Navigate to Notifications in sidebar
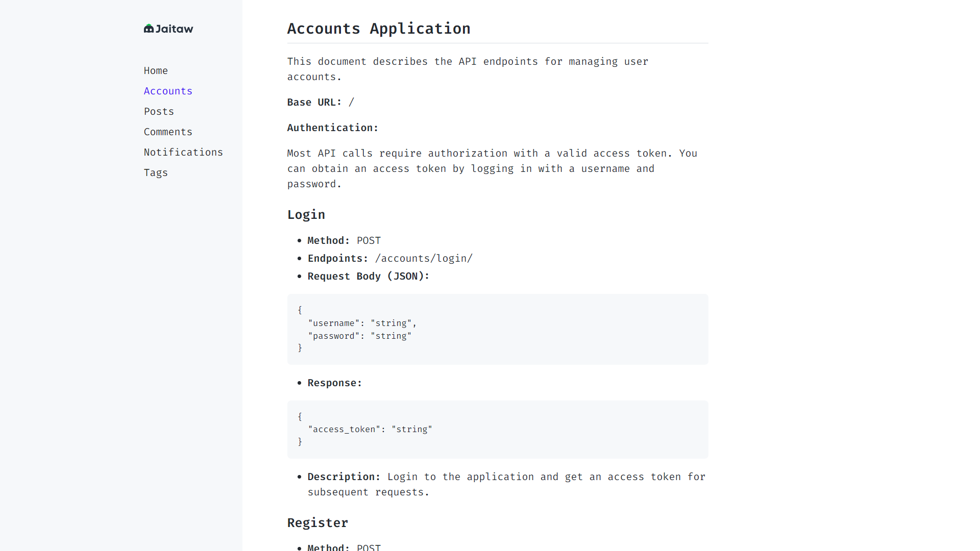Viewport: 980px width, 551px height. [183, 152]
